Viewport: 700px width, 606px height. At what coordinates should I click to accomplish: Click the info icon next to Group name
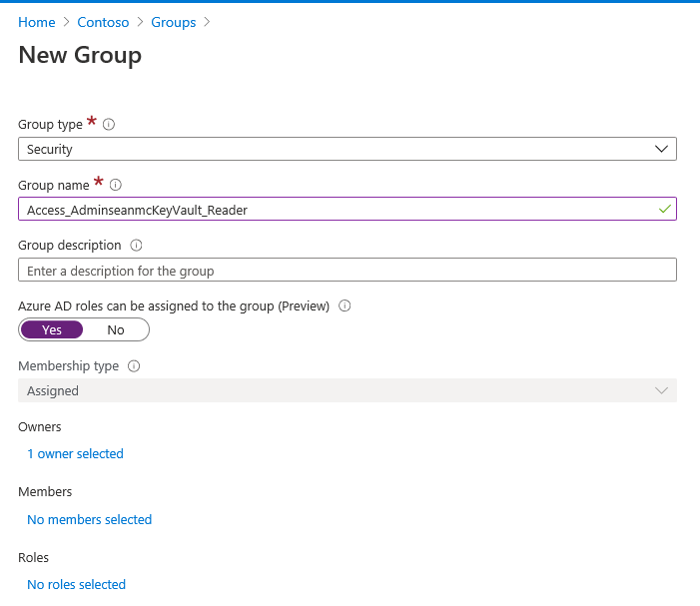tap(115, 185)
